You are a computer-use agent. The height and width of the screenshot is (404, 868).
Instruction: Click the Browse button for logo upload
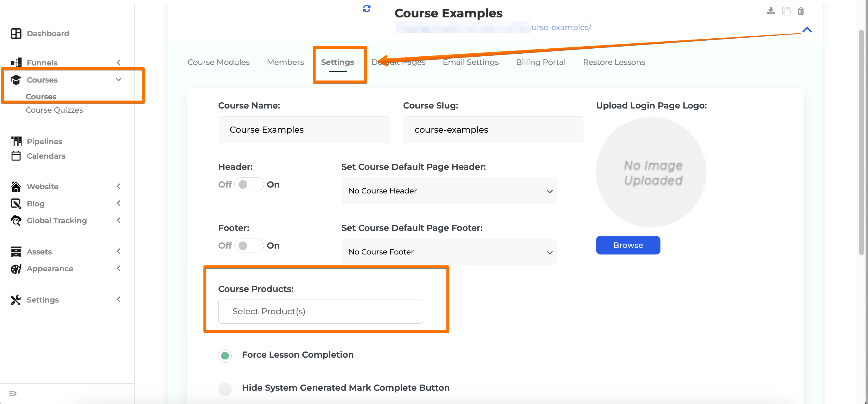click(x=628, y=245)
